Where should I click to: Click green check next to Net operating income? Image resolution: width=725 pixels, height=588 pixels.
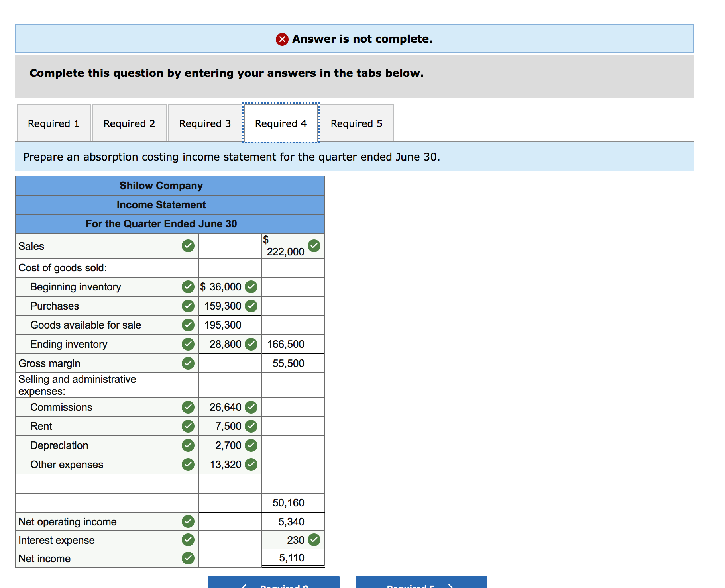[x=188, y=521]
